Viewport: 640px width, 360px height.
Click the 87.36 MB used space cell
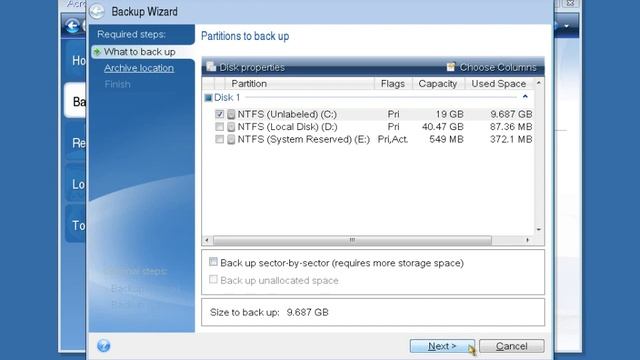tap(511, 127)
